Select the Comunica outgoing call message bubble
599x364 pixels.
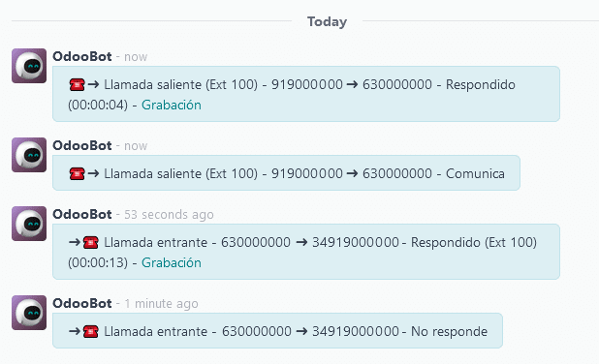[286, 172]
